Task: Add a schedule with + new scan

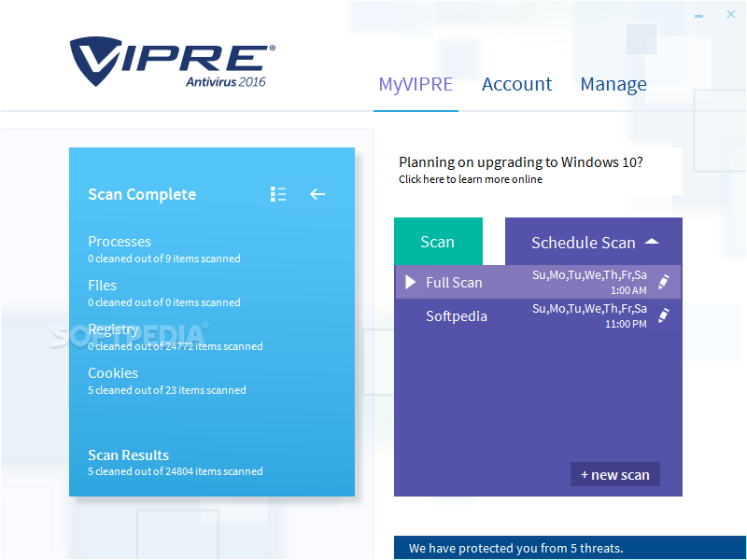Action: coord(615,474)
